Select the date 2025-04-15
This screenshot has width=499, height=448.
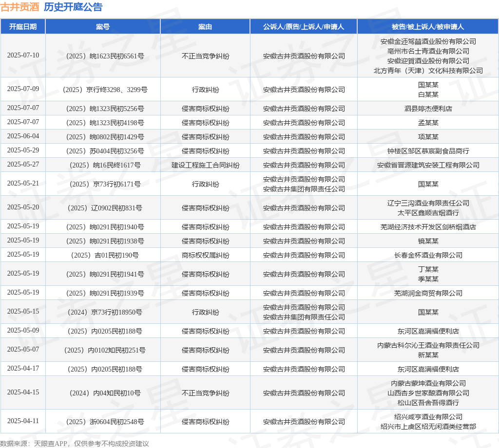click(23, 392)
